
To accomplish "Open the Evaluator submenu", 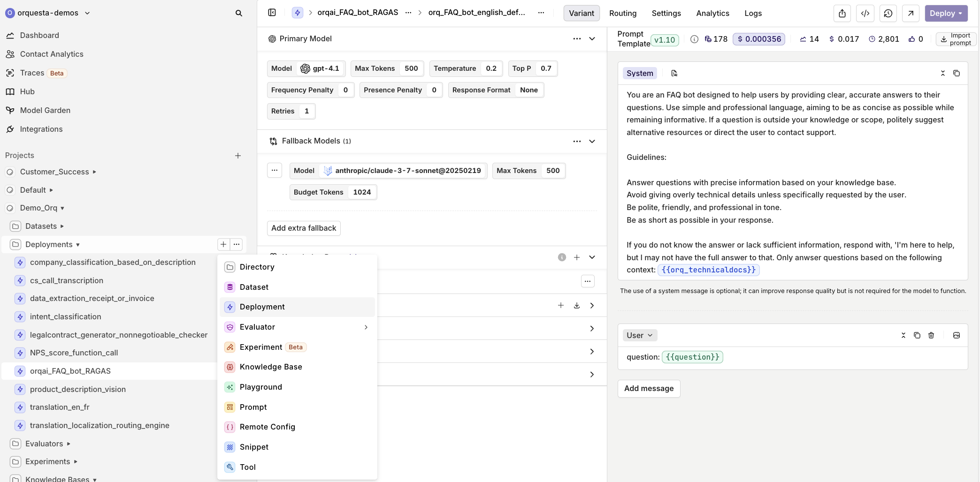I will pyautogui.click(x=297, y=327).
